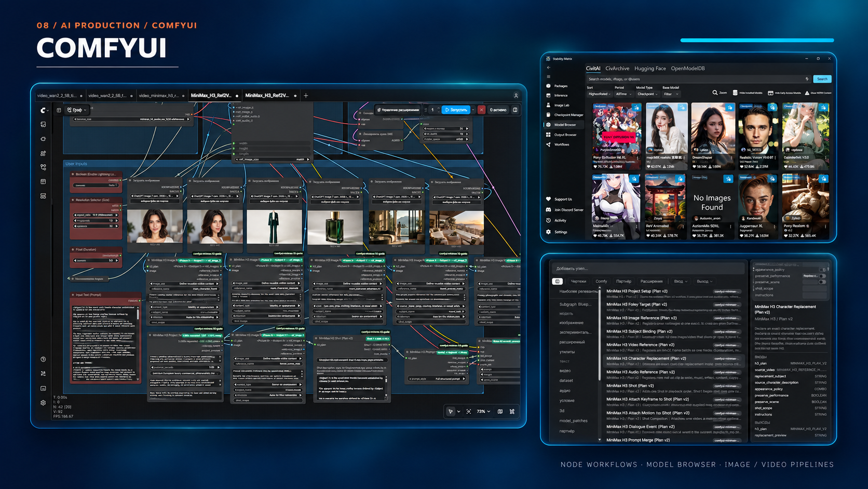Click ComfyUI user profile icon
Screen dimensions: 868x489
click(x=516, y=96)
